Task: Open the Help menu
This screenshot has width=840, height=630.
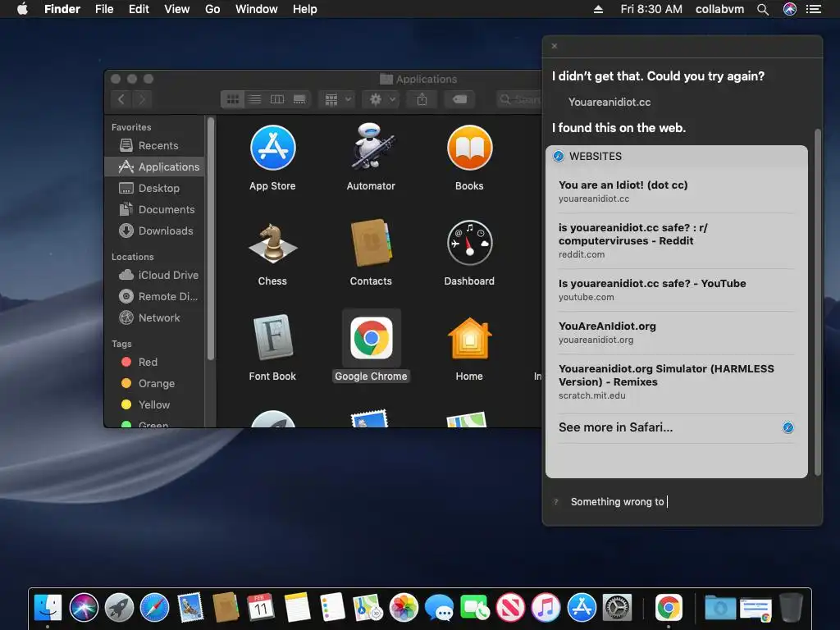Action: (305, 9)
